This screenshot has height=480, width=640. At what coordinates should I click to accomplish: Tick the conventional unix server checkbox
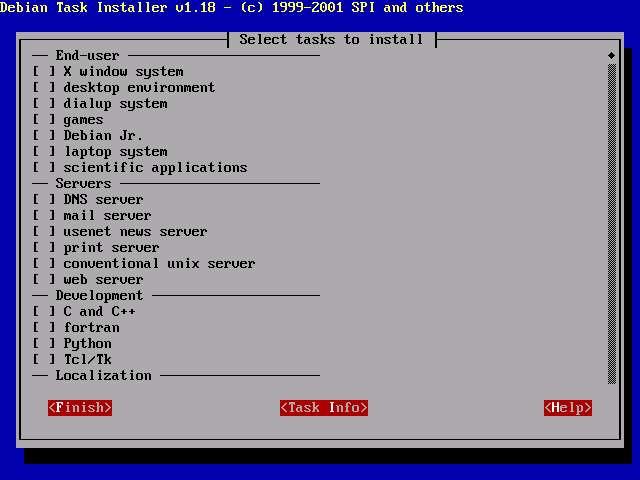pyautogui.click(x=44, y=264)
